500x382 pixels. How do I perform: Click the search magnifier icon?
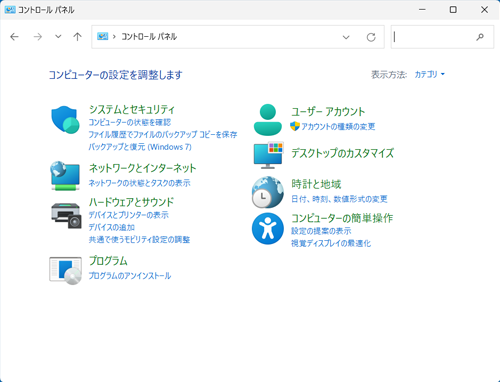[x=480, y=37]
